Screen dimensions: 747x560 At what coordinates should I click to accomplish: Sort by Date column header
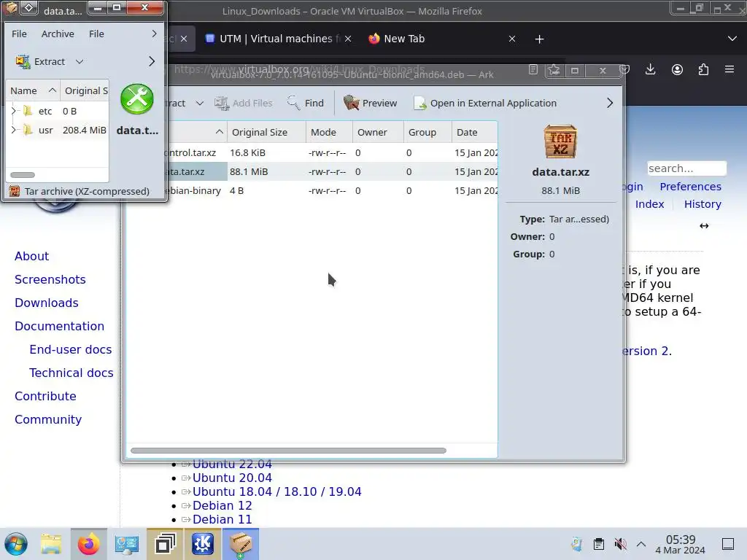(x=474, y=133)
